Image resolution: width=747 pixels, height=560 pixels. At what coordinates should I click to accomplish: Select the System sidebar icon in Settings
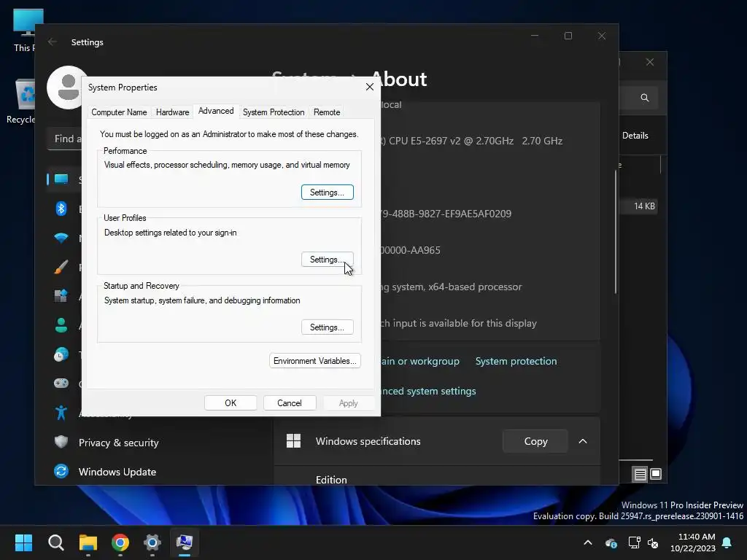(61, 179)
